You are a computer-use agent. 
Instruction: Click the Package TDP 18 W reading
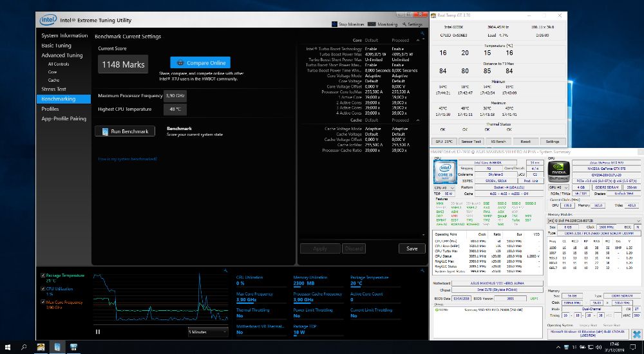(299, 333)
